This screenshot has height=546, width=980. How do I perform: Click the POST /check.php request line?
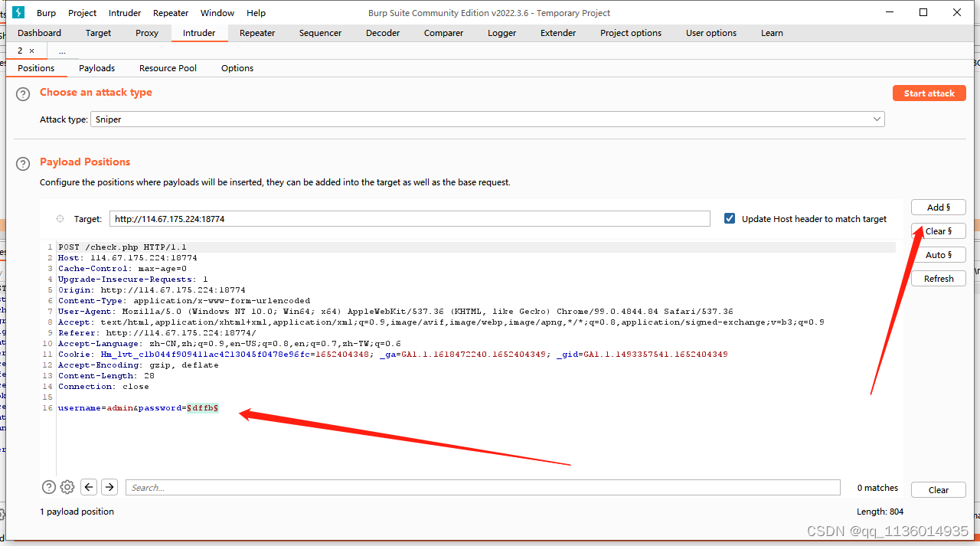click(x=122, y=247)
